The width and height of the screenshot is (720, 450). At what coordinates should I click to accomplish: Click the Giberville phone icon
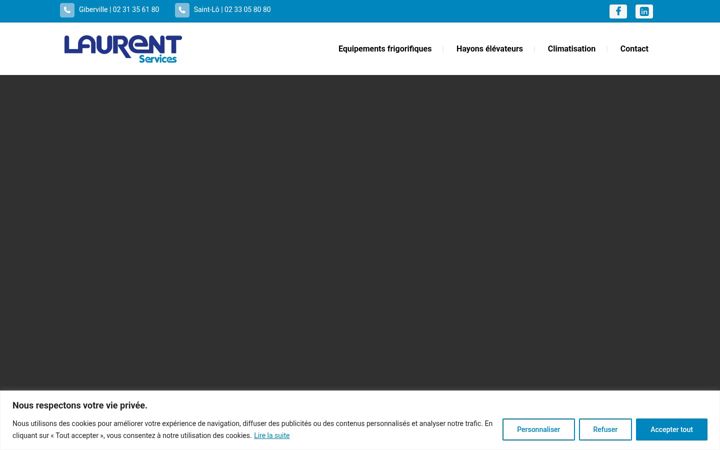coord(67,10)
